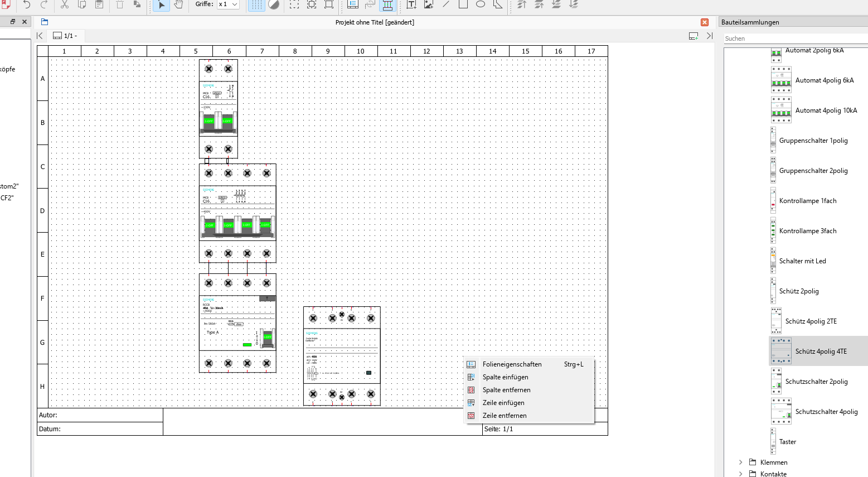This screenshot has width=868, height=477.
Task: Select Spalte einfügen in context menu
Action: point(505,377)
